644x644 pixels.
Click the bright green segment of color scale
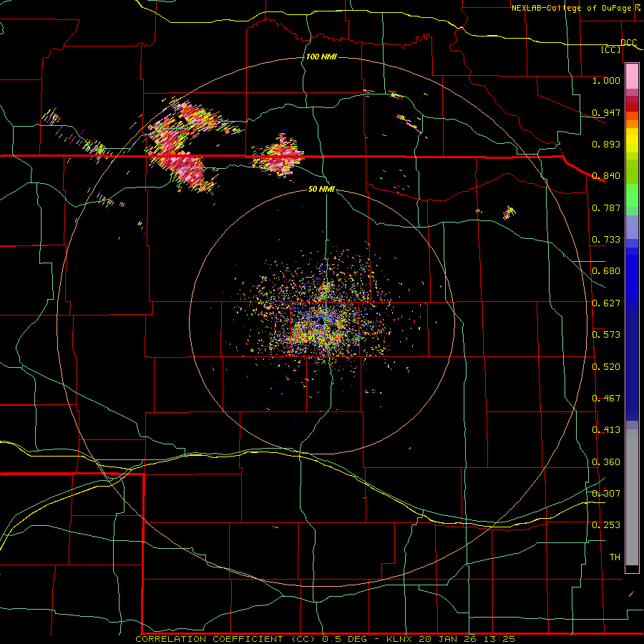[632, 195]
